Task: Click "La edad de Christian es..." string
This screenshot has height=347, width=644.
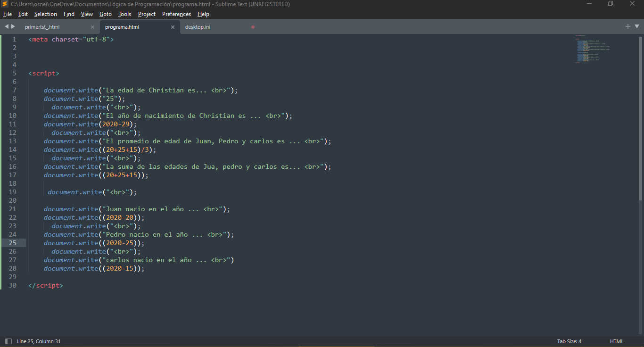Action: coord(166,90)
